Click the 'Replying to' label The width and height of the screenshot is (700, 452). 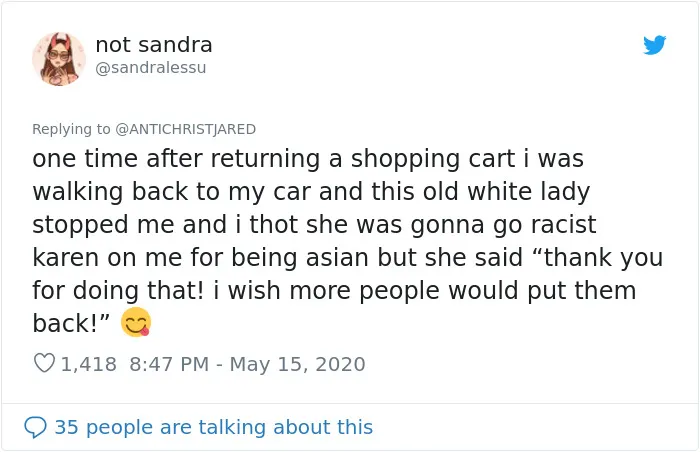pos(71,129)
